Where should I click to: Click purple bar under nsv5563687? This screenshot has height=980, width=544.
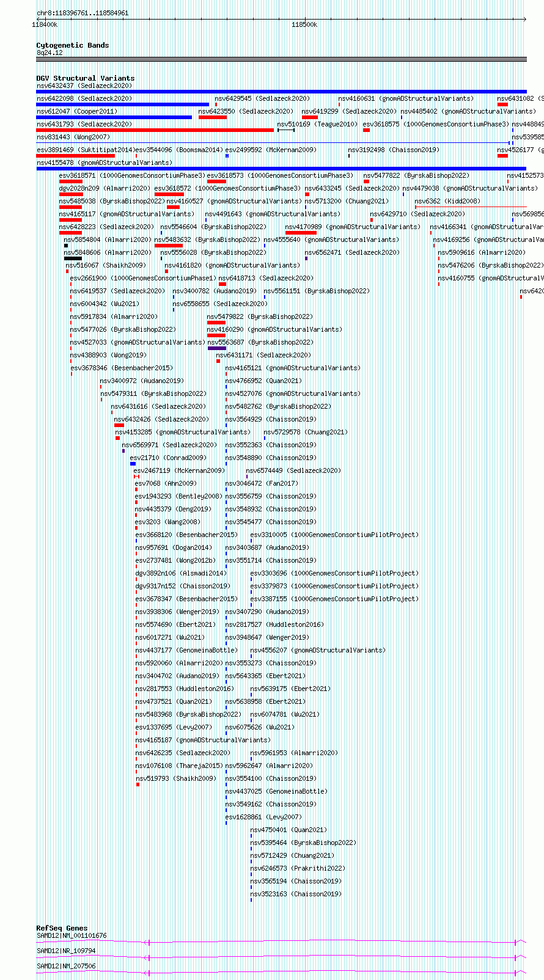(217, 348)
